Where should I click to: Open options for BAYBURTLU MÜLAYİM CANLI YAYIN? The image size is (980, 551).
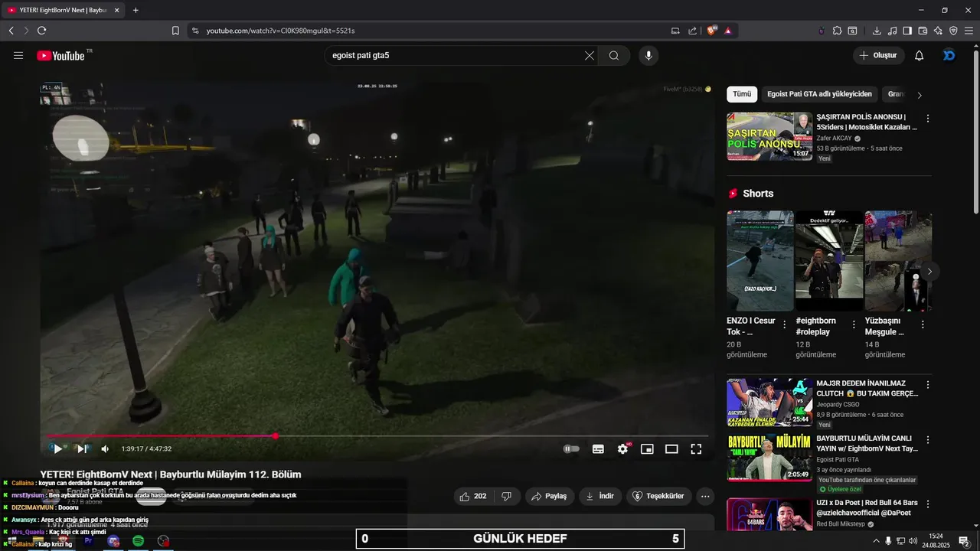[928, 440]
